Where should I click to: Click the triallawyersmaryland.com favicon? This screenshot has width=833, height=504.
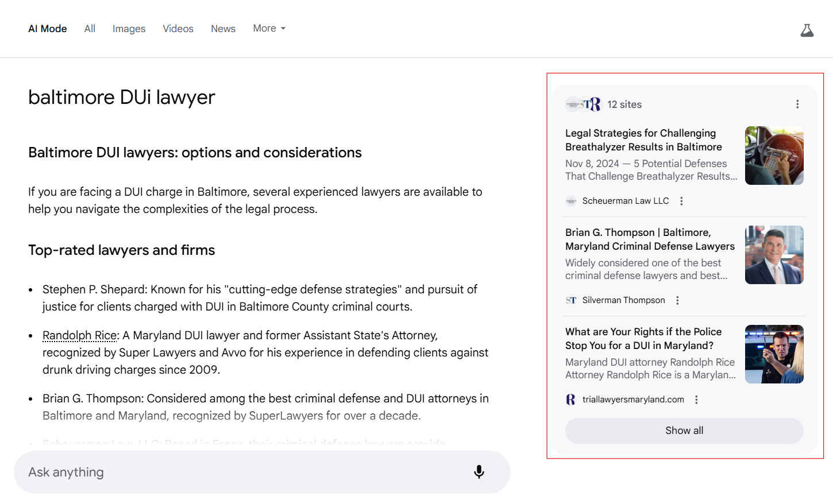[570, 400]
